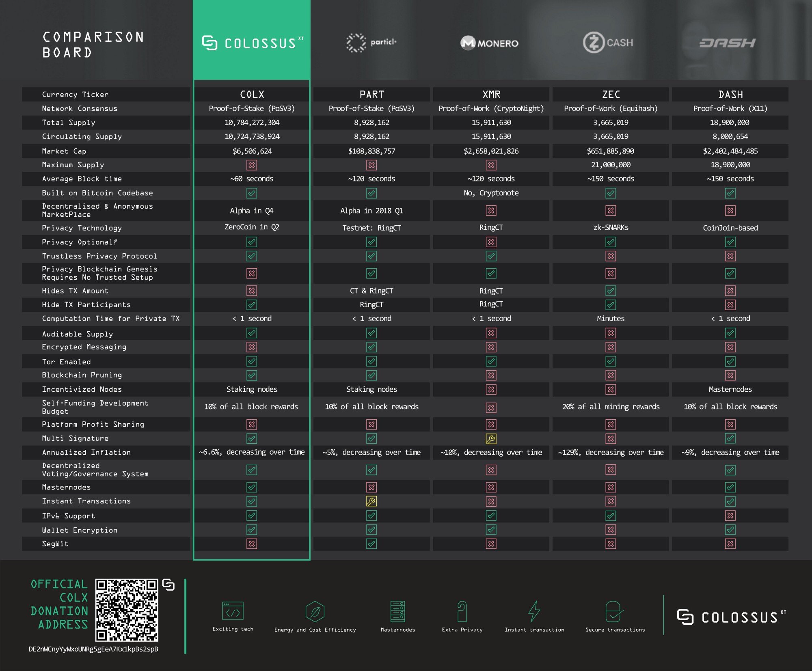Screen dimensions: 812x671
Task: Click the green check for COLX Masternodes
Action: click(x=252, y=487)
